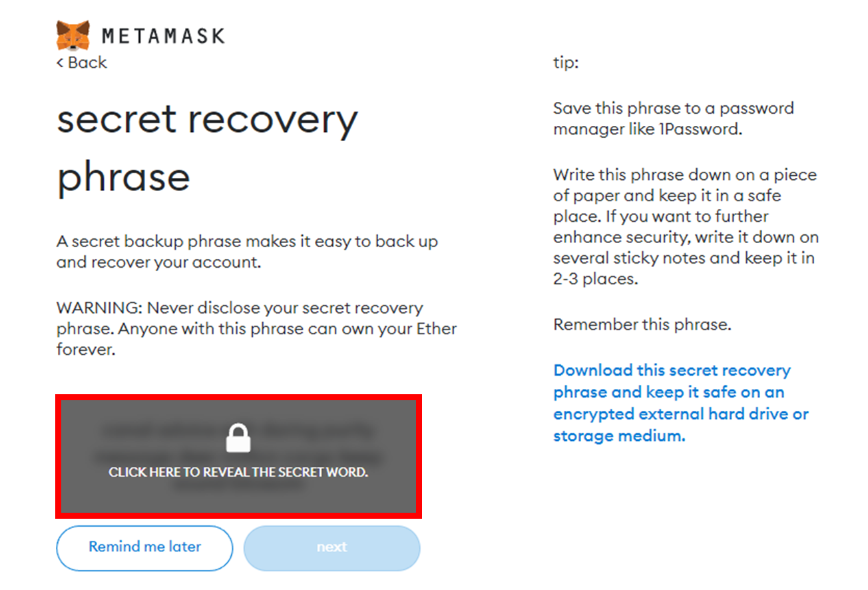Click the back chevron arrow

[60, 63]
